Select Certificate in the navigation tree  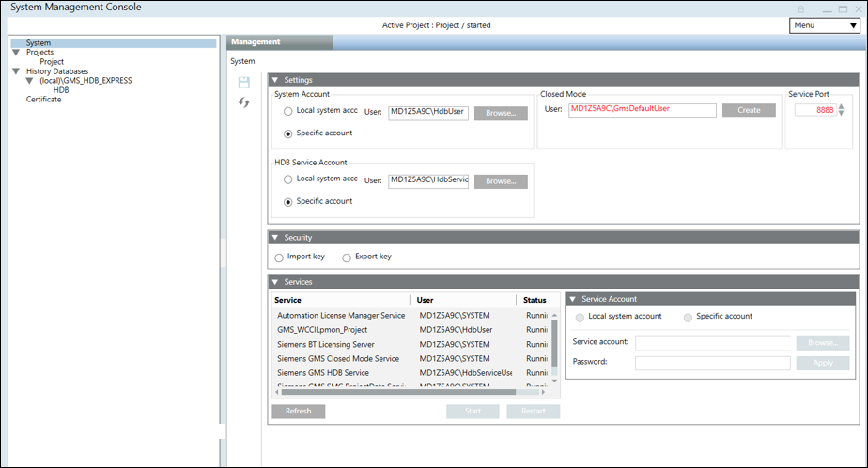43,100
